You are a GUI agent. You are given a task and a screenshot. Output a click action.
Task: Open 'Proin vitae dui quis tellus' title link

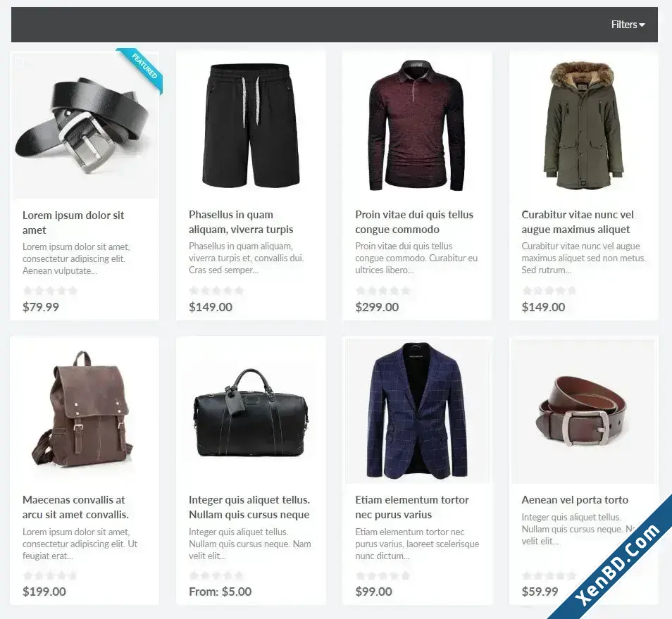click(x=414, y=222)
